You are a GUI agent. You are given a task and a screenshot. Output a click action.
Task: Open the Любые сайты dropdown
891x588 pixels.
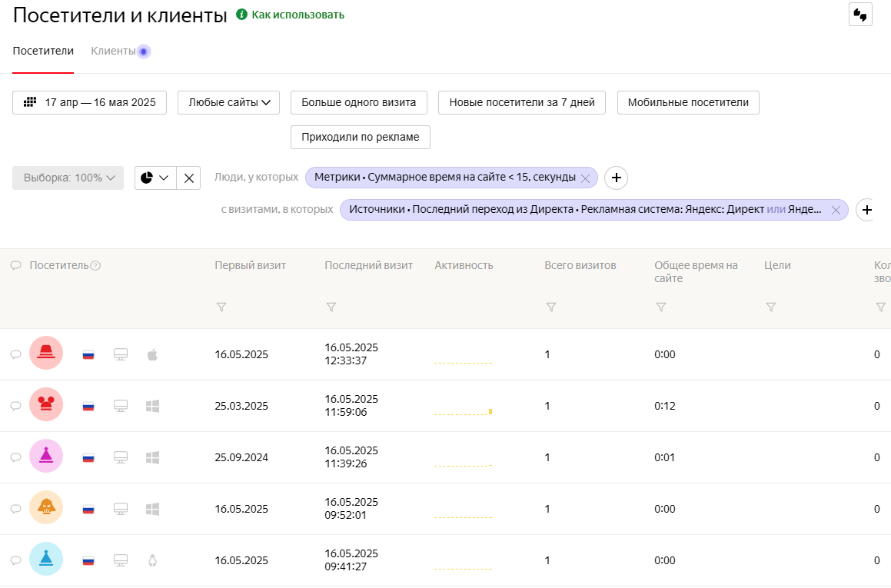coord(228,102)
